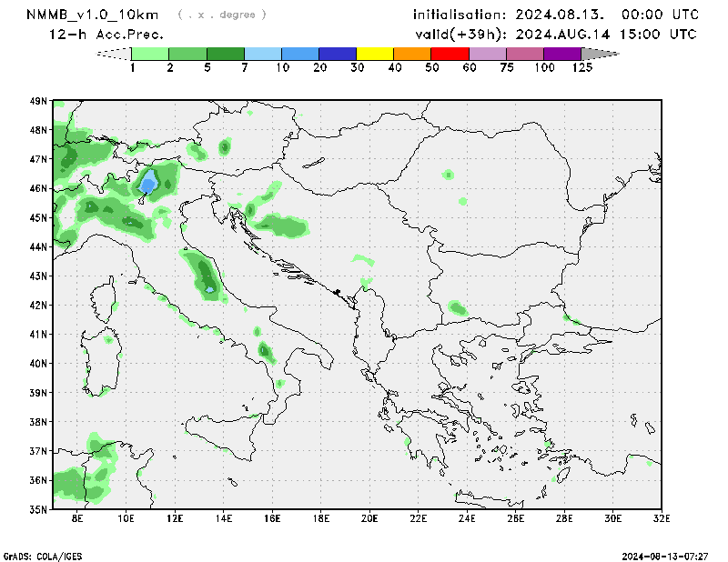
Task: Click the 12-h Acc.Prec. label
Action: click(x=106, y=35)
